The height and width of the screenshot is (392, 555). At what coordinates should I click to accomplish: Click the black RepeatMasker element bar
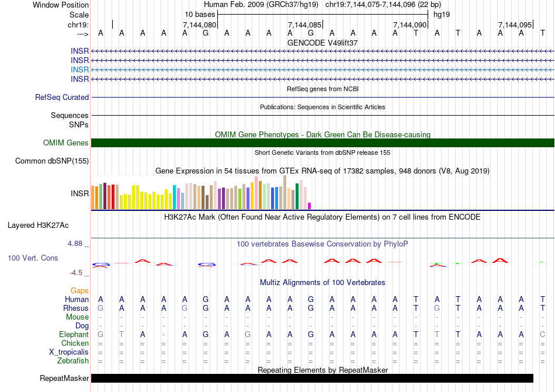(312, 379)
